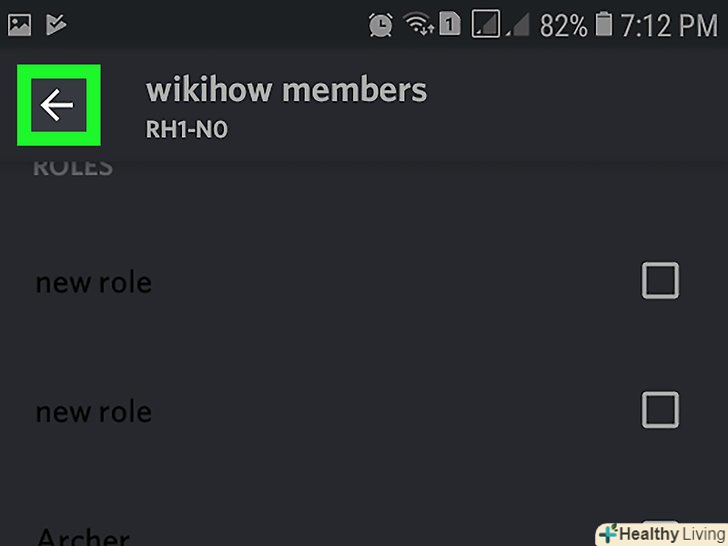Open the checkmark task notification icon
The width and height of the screenshot is (728, 546).
pyautogui.click(x=56, y=25)
